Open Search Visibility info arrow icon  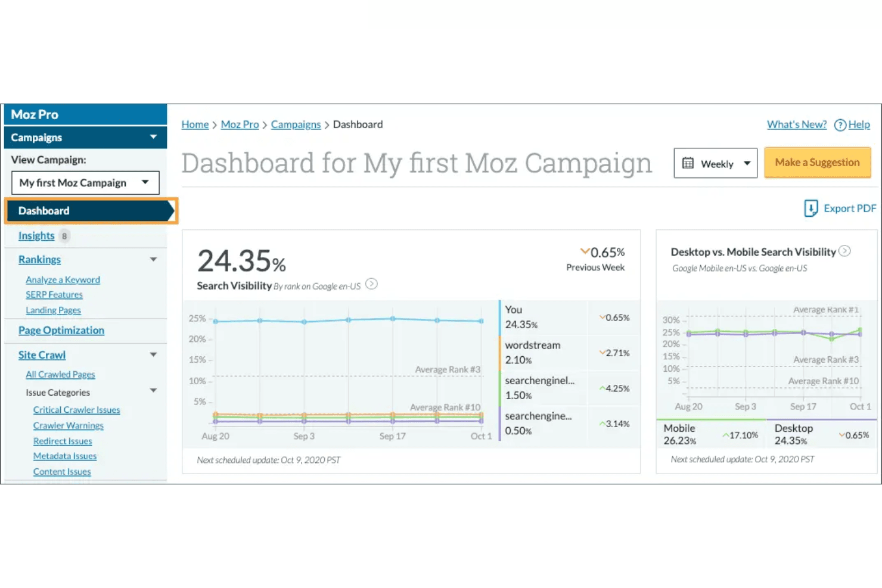click(x=371, y=284)
